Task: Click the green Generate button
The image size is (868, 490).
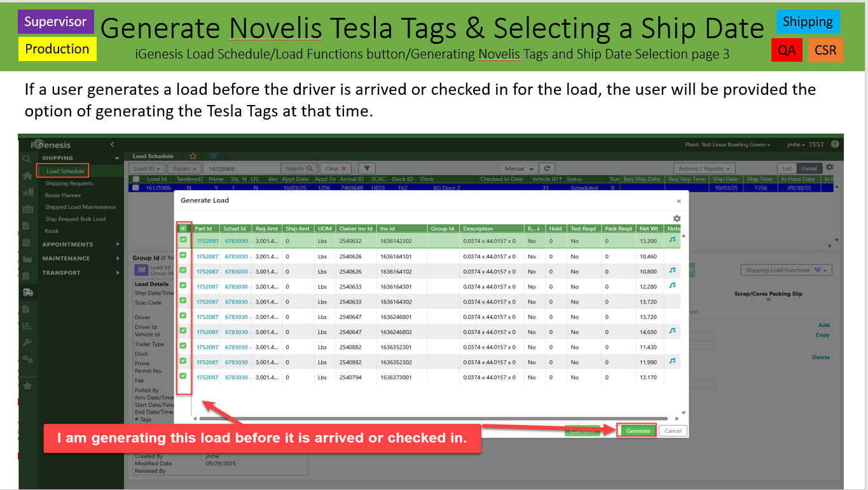Action: click(638, 431)
